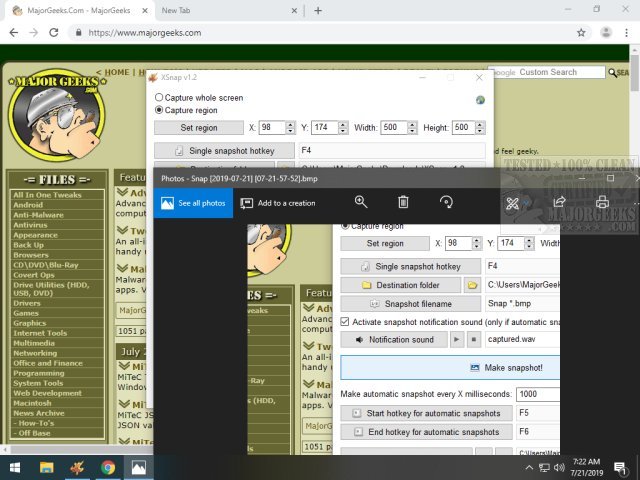Screen dimensions: 640x480
Task: Open File Explorer from taskbar
Action: click(x=47, y=467)
